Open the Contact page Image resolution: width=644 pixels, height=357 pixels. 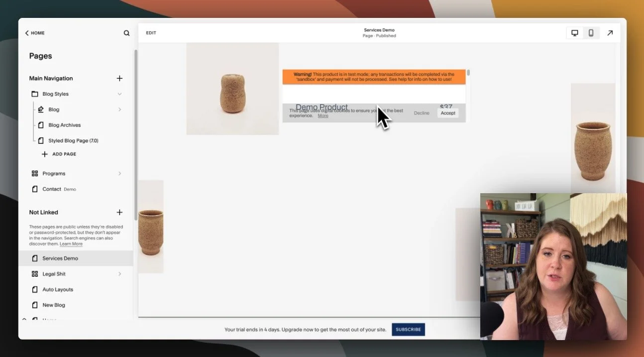[52, 189]
